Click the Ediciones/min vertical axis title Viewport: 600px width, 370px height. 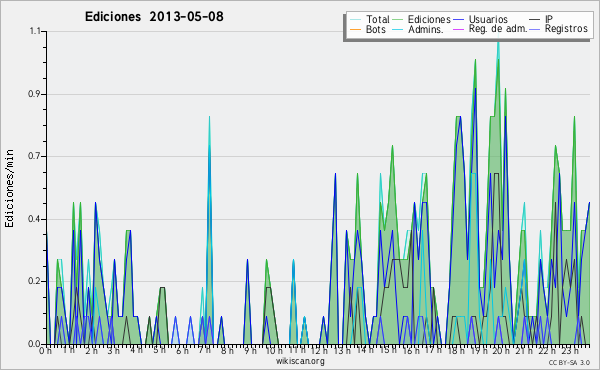point(9,189)
